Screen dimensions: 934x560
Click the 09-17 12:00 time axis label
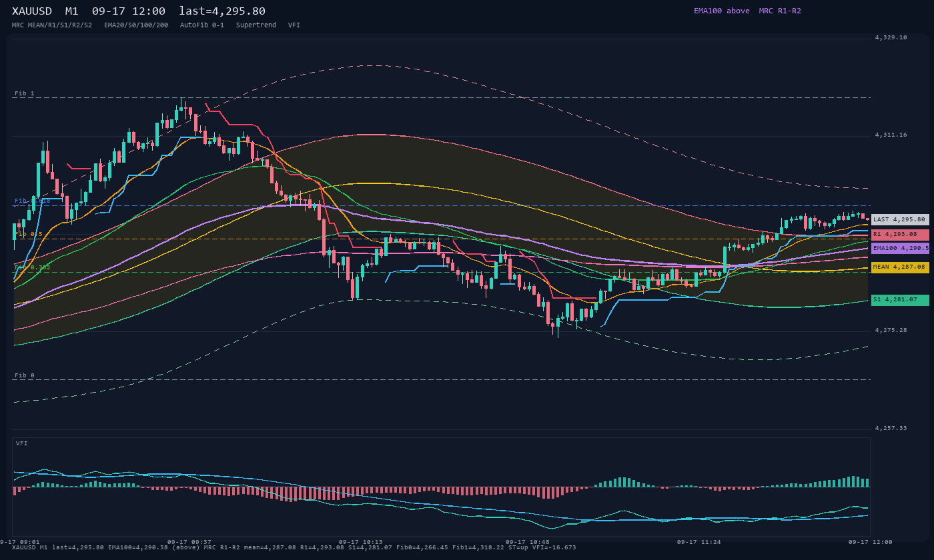pyautogui.click(x=871, y=542)
